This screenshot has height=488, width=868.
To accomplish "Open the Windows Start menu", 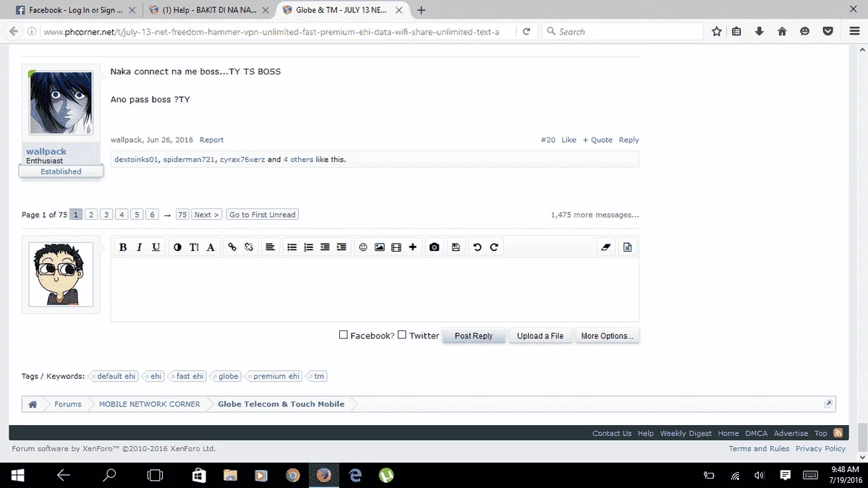I will (17, 475).
